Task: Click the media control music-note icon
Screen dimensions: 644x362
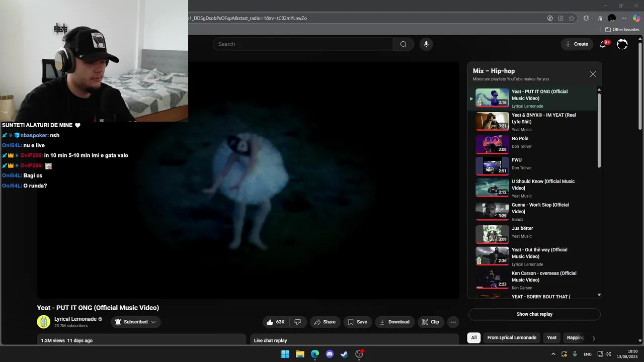Action: [x=599, y=18]
